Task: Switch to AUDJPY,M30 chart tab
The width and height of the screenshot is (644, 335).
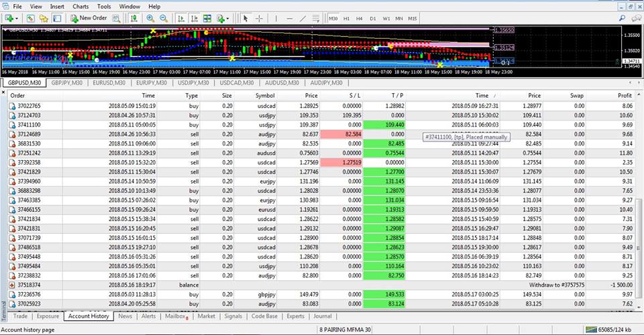Action: pos(327,83)
